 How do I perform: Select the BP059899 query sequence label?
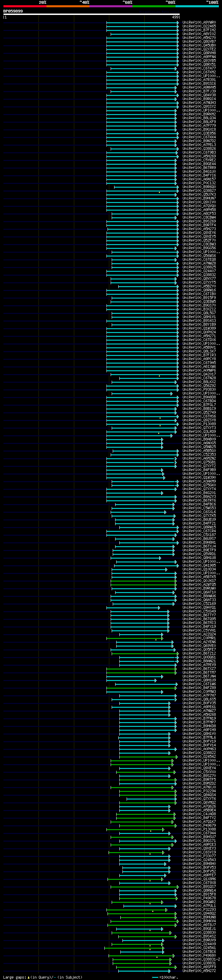point(13,11)
